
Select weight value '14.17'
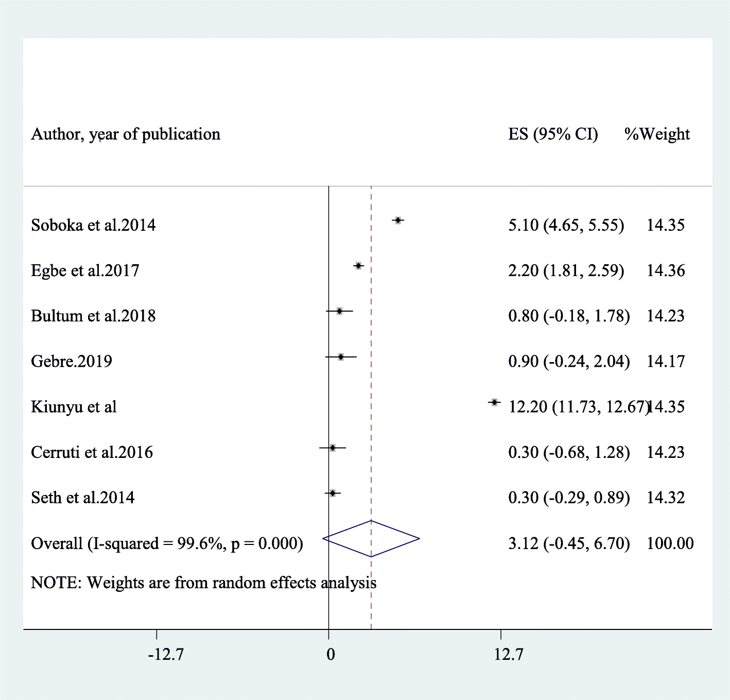click(x=666, y=361)
